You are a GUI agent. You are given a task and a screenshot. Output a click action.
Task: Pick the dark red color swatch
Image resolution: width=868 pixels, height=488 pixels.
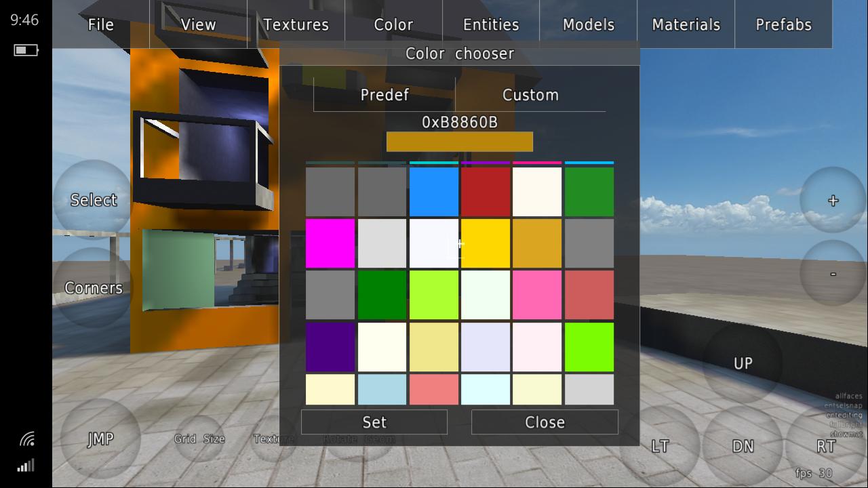click(x=486, y=192)
